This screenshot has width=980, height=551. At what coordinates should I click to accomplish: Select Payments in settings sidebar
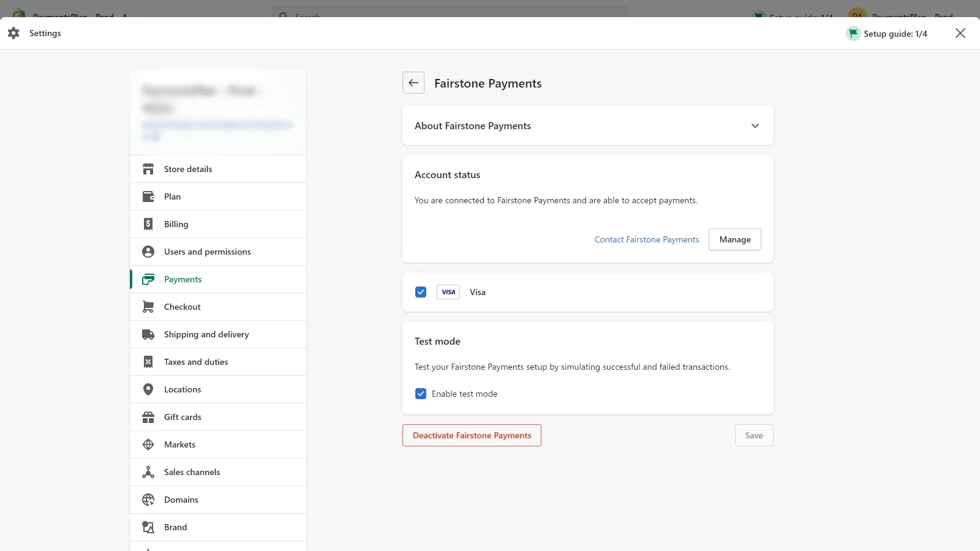(218, 279)
